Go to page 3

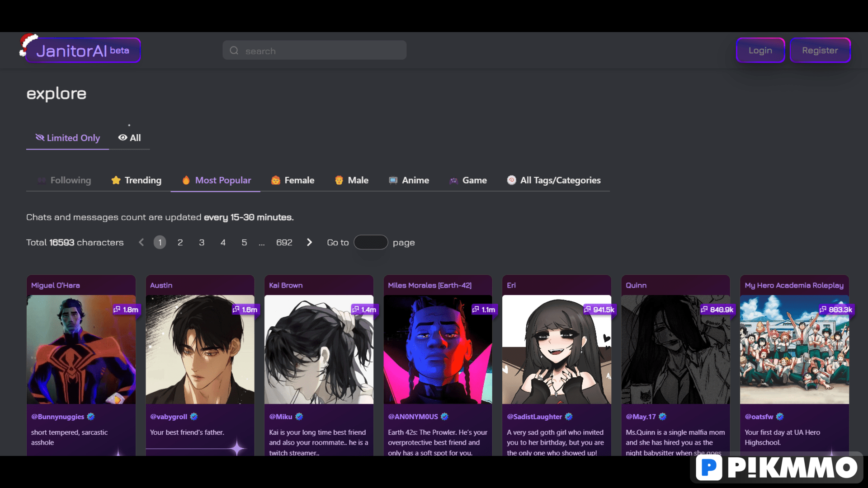coord(202,242)
